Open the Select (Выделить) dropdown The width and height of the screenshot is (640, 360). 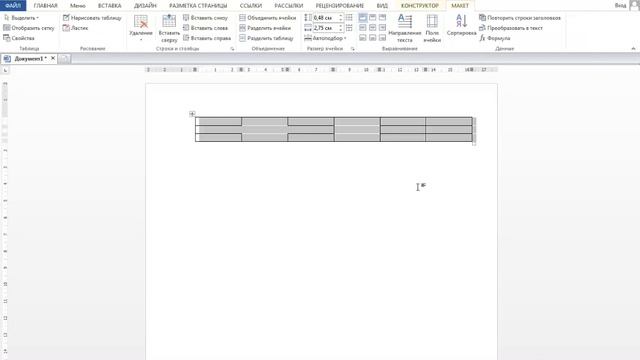(x=21, y=18)
